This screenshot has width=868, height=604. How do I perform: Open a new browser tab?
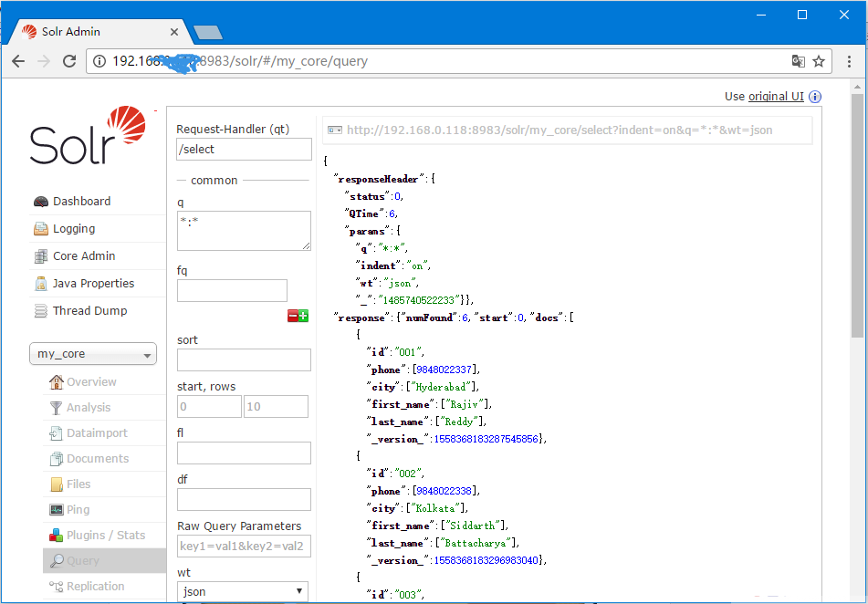[208, 33]
